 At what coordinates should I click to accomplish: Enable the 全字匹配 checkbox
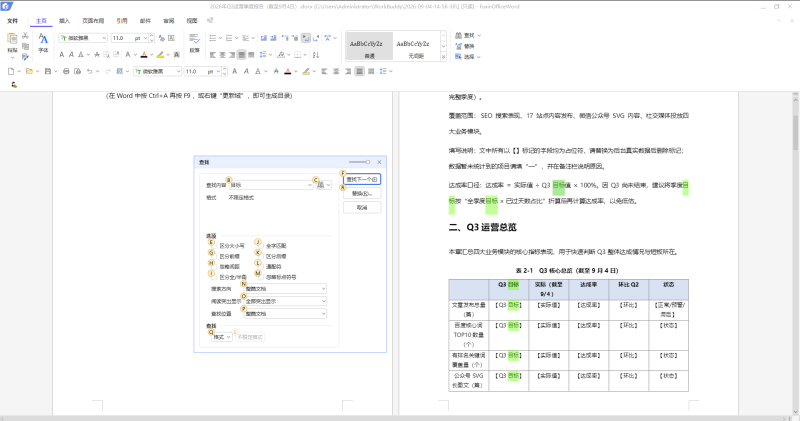pos(260,246)
